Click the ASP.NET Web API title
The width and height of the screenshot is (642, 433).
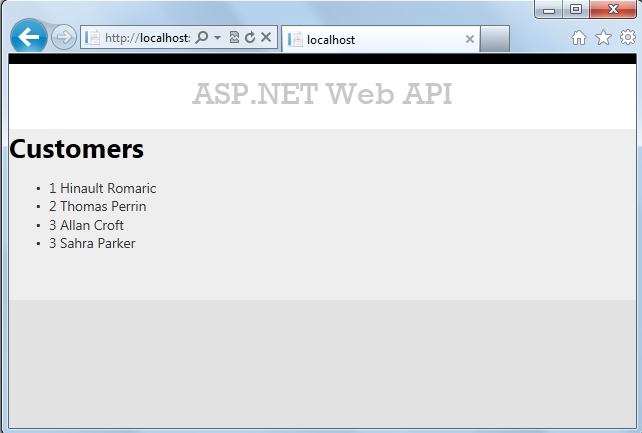coord(322,94)
